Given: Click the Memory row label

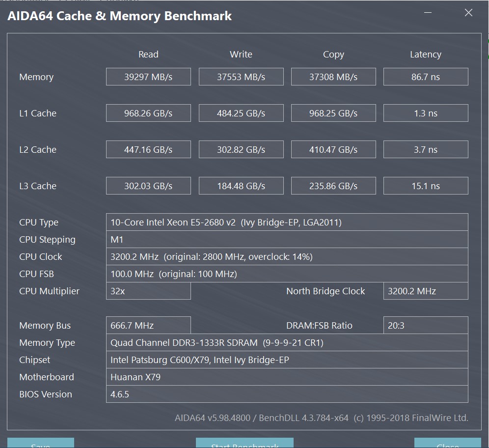Looking at the screenshot, I should pyautogui.click(x=36, y=77).
